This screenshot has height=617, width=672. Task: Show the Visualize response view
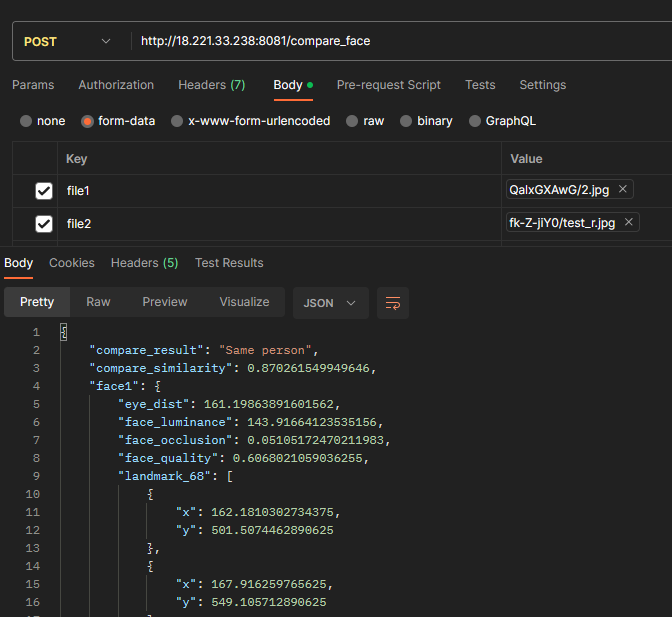pyautogui.click(x=244, y=302)
